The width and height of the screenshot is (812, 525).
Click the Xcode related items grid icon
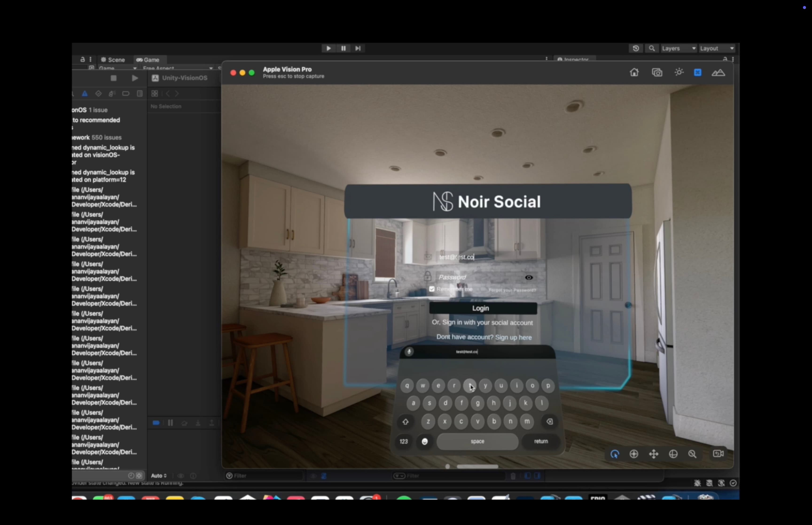pos(154,93)
